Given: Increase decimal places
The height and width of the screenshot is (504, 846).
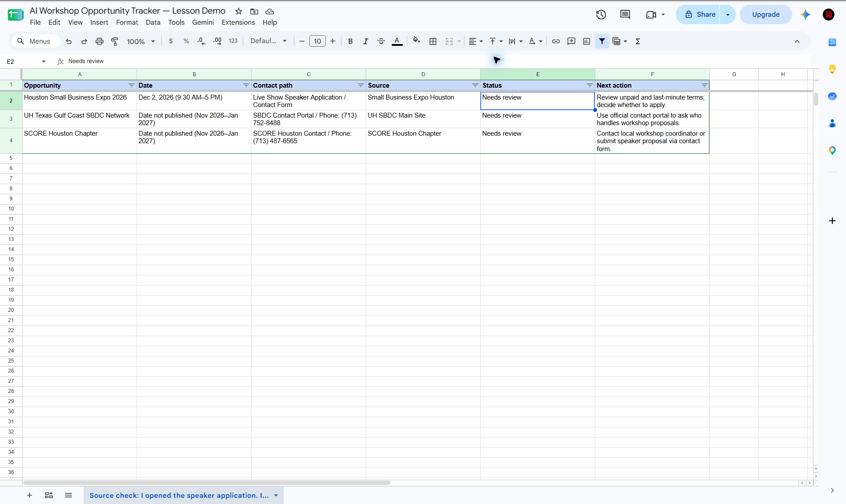Looking at the screenshot, I should tap(217, 41).
